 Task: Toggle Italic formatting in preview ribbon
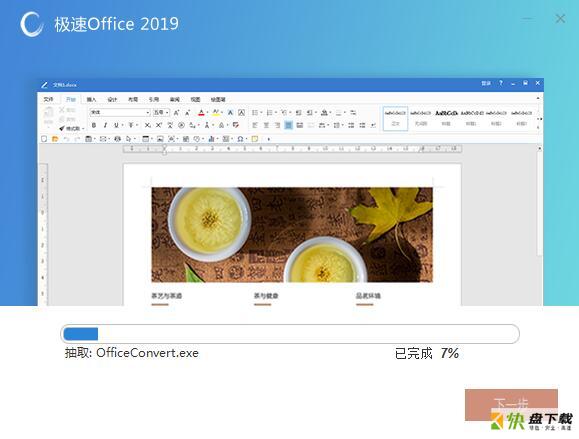tap(105, 126)
